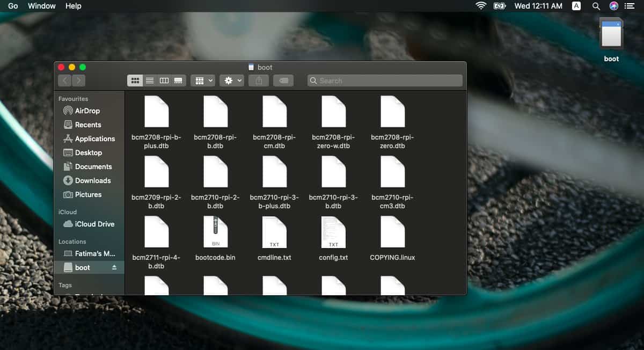This screenshot has width=644, height=350.
Task: Switch to list view in the toolbar
Action: [x=150, y=80]
